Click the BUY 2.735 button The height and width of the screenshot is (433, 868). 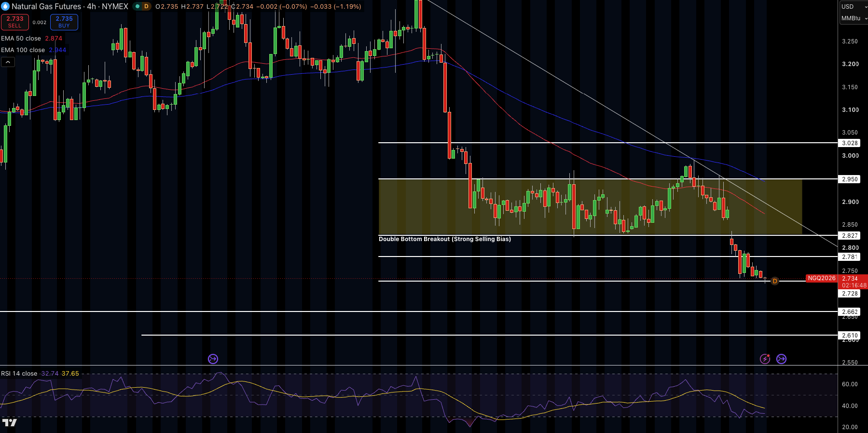[x=64, y=22]
